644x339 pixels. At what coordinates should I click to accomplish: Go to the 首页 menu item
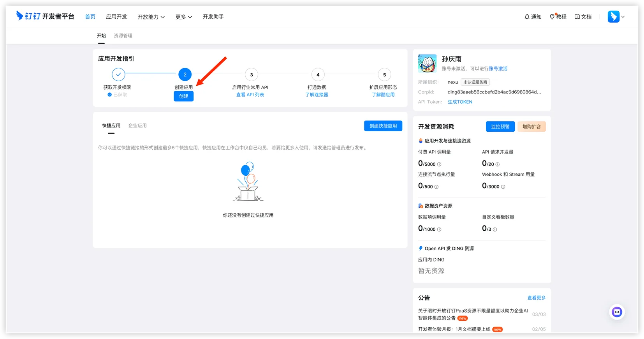pos(90,17)
